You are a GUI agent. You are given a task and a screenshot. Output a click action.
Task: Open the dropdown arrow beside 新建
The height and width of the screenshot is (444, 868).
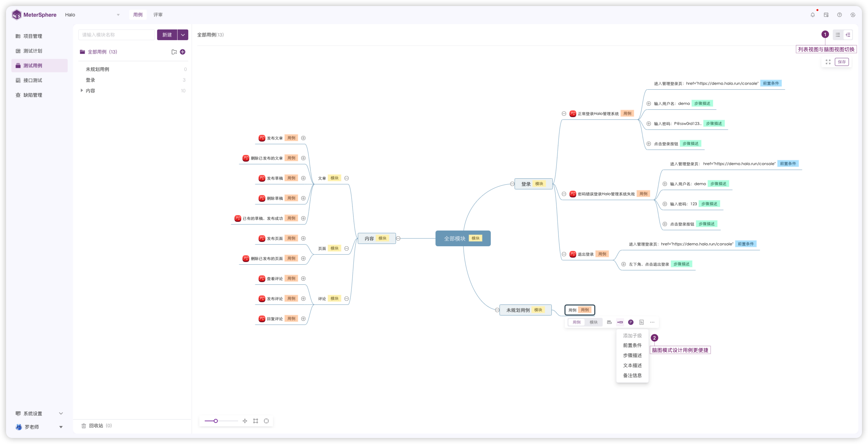183,35
